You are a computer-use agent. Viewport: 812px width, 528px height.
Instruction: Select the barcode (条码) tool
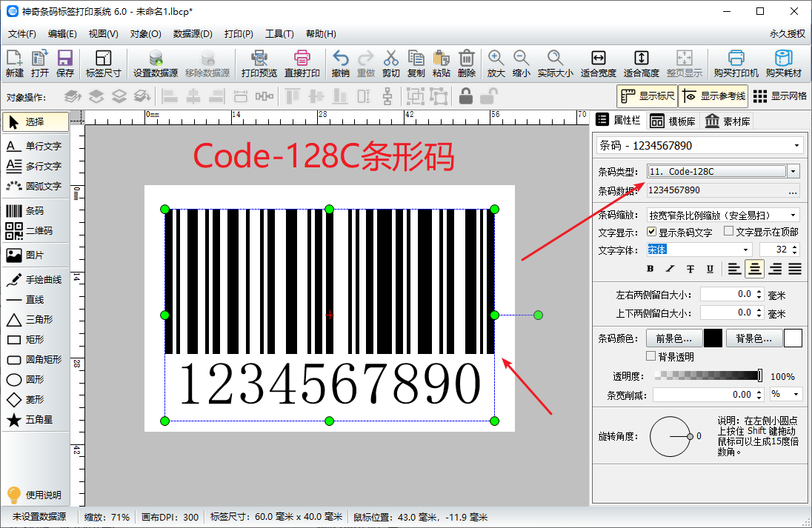click(x=34, y=211)
